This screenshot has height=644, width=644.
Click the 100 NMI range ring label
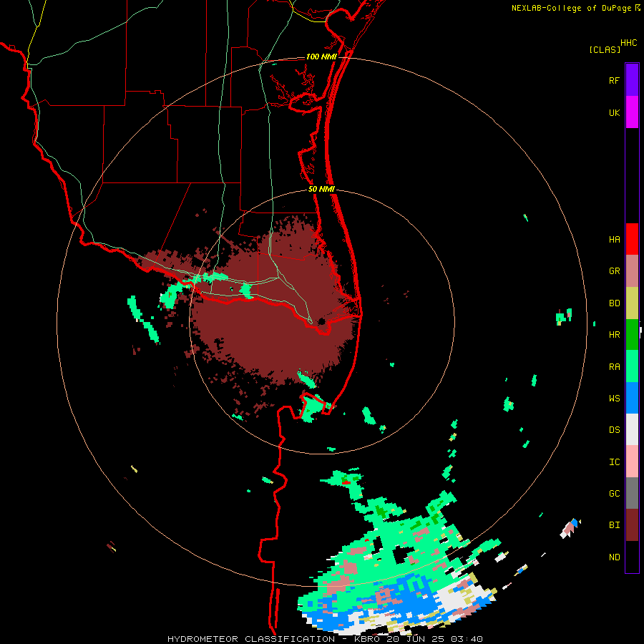(x=321, y=57)
